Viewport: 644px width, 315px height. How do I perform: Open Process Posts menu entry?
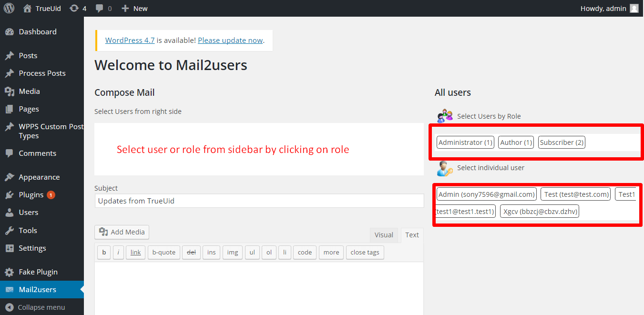click(x=42, y=73)
